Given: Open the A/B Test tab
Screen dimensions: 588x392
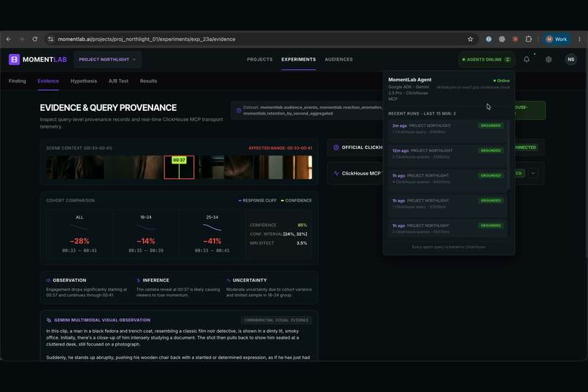Looking at the screenshot, I should coord(118,81).
